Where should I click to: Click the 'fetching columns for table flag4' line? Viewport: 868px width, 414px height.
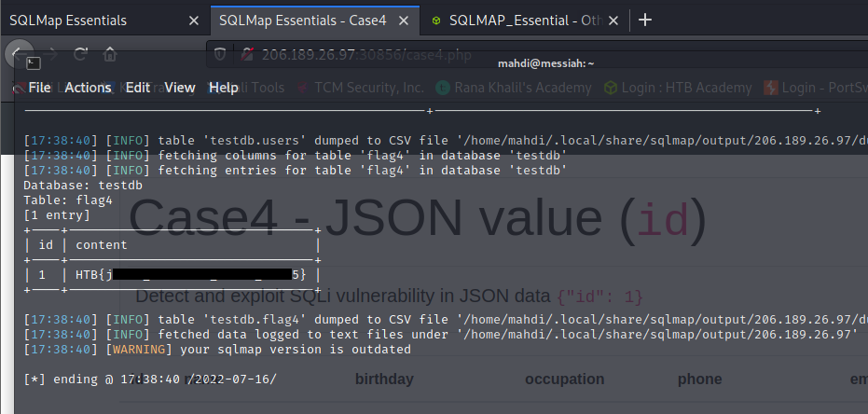pyautogui.click(x=295, y=156)
